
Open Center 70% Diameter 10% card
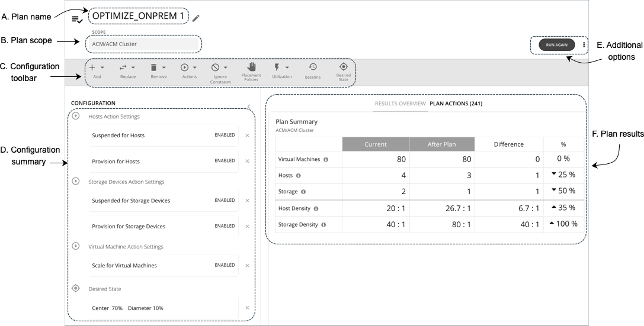click(x=164, y=308)
